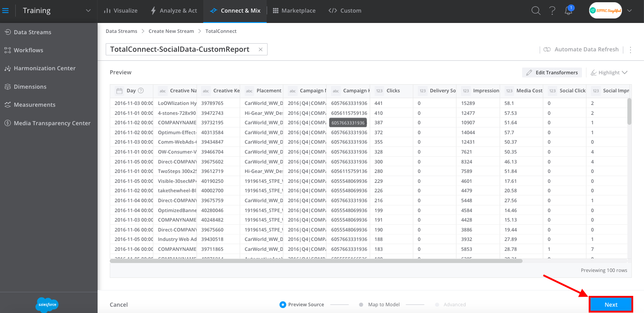This screenshot has width=644, height=313.
Task: Switch to the Visualize tab
Action: [121, 10]
